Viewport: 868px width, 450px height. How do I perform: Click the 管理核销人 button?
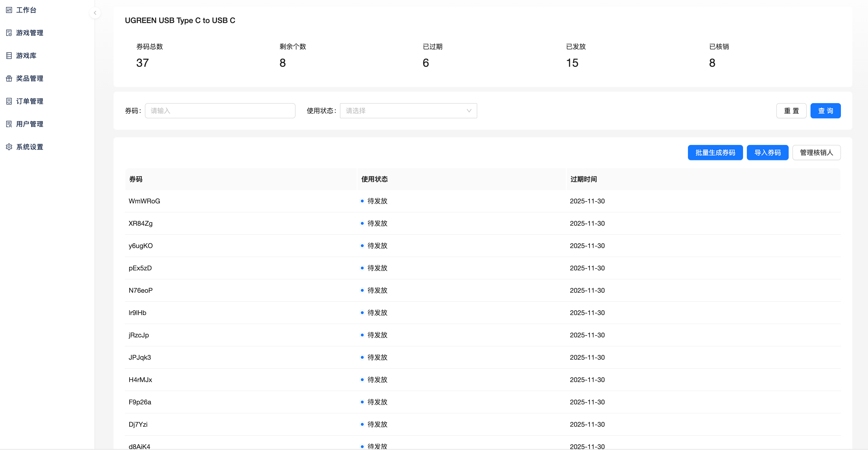point(816,153)
